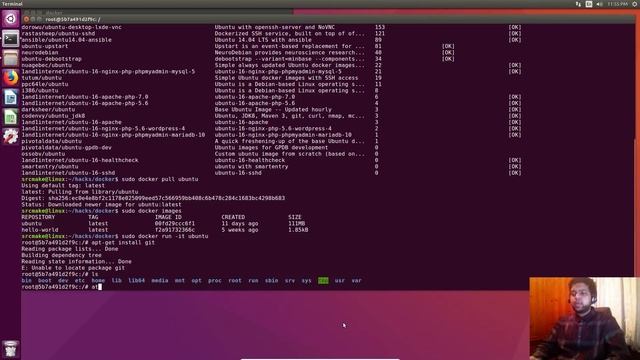Click the bin directory in ls output
Viewport: 640px width, 360px height.
tap(27, 280)
